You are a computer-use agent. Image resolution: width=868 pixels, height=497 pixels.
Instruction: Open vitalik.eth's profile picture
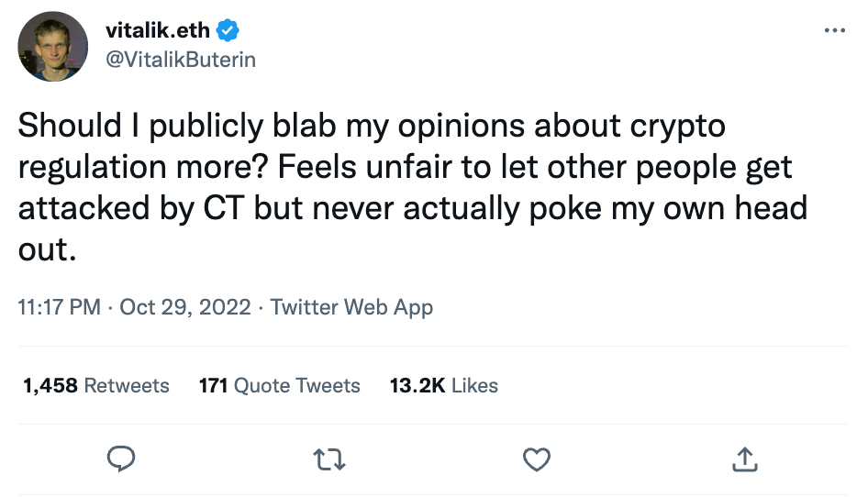pos(53,47)
